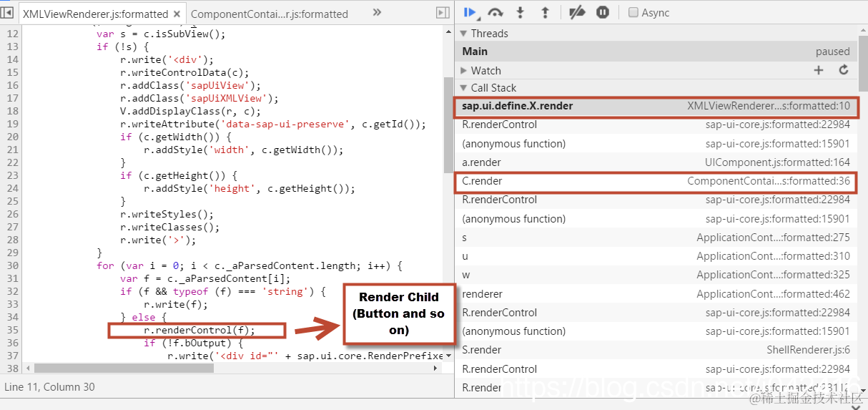Toggle pause on exceptions
This screenshot has width=868, height=410.
(603, 12)
